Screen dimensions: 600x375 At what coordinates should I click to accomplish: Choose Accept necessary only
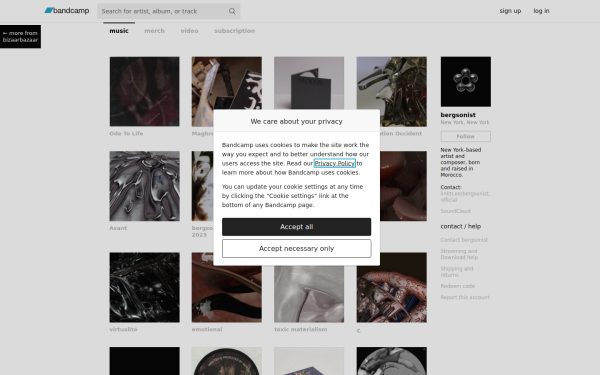tap(297, 248)
